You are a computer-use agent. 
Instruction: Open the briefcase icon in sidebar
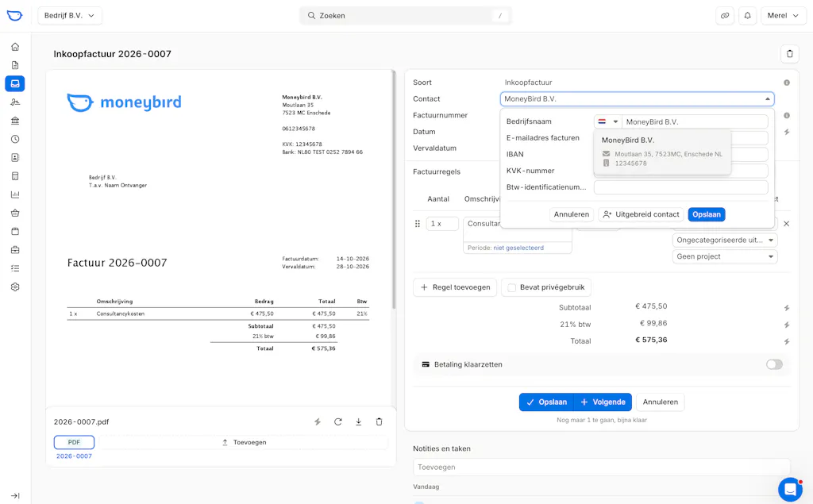point(15,250)
